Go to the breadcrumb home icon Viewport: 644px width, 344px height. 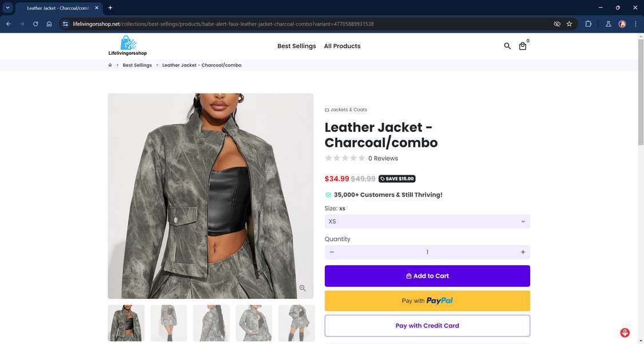click(110, 65)
